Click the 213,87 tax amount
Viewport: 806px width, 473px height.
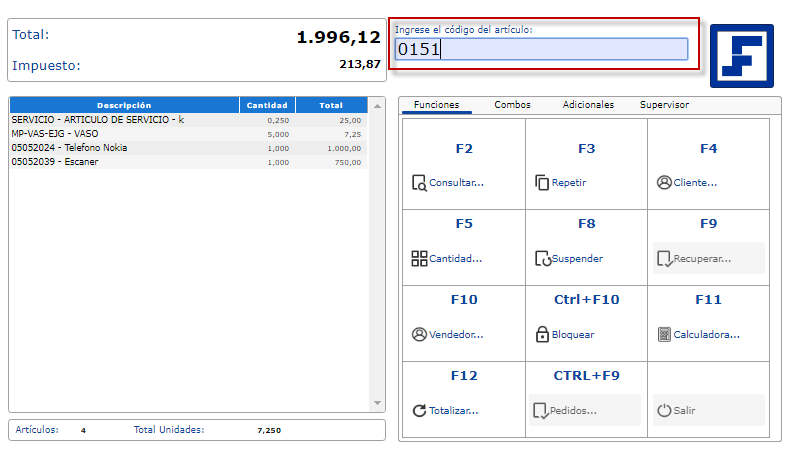[360, 64]
